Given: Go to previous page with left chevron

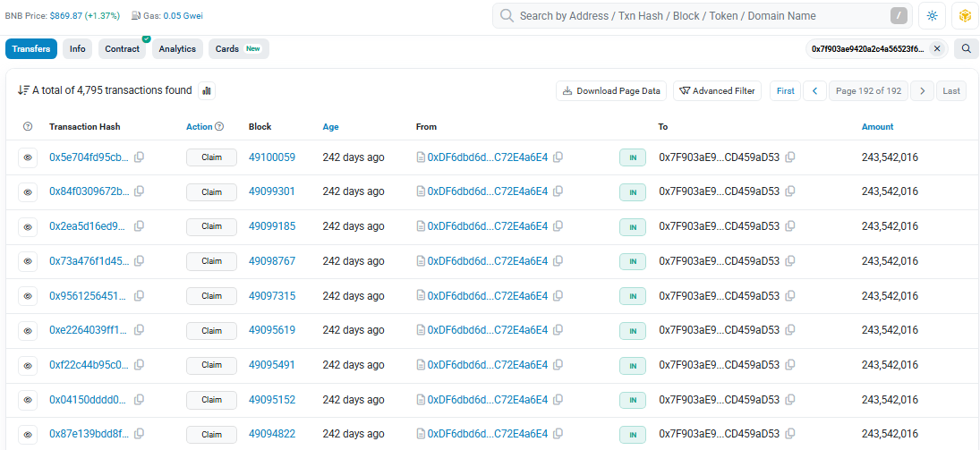Looking at the screenshot, I should click(814, 90).
